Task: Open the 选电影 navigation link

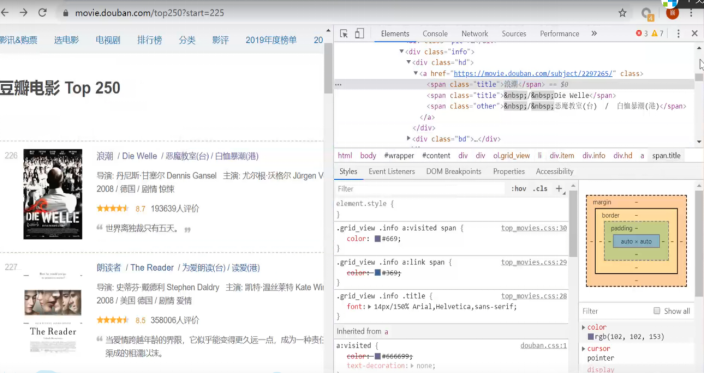Action: (66, 40)
